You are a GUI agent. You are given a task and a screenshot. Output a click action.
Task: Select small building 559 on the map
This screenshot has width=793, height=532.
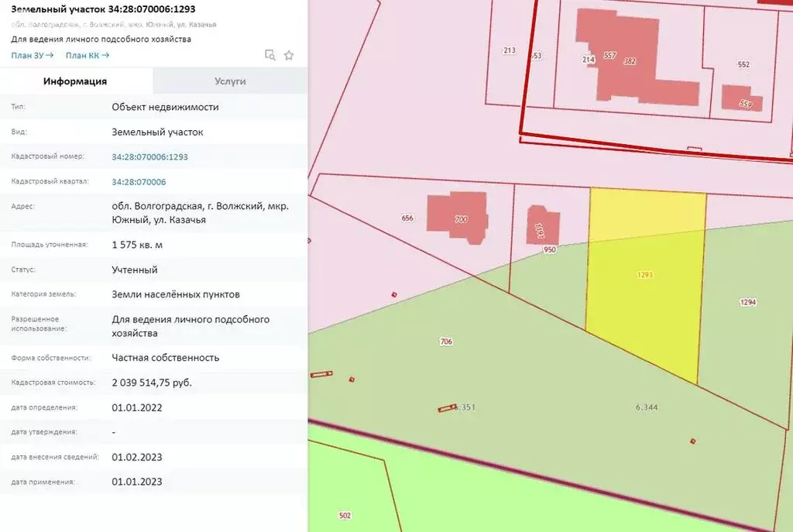[x=741, y=99]
